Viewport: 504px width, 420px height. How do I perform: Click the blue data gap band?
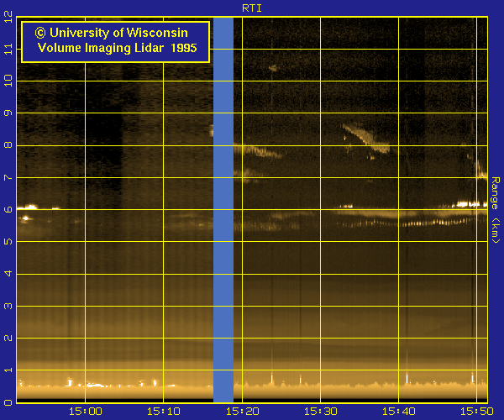point(223,210)
